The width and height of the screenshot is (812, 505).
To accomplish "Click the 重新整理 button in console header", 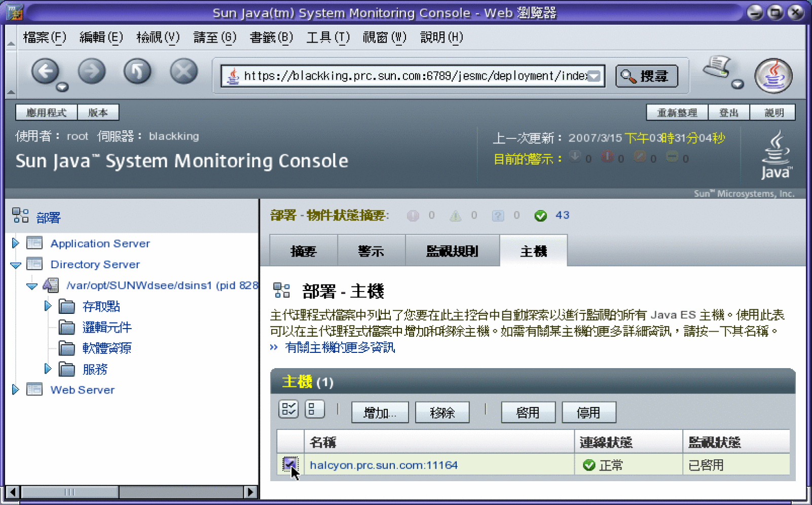I will (677, 113).
